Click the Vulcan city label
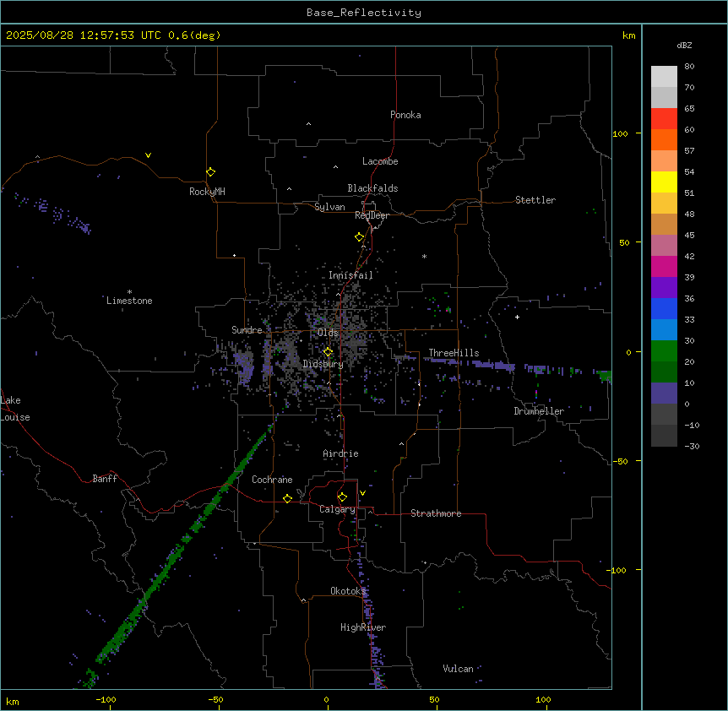 (459, 669)
